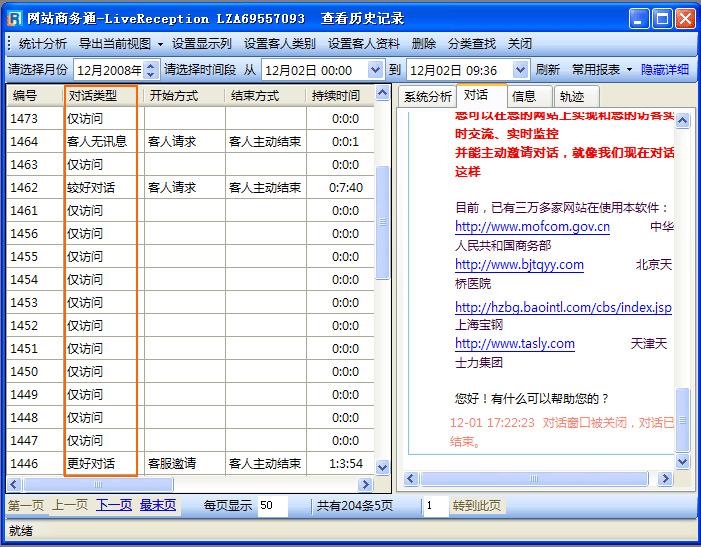Screen dimensions: 701x547
Task: Click the 统计分析 toolbar button
Action: click(43, 44)
